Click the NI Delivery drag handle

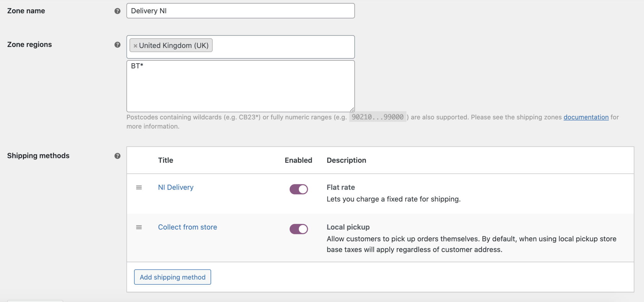[x=139, y=187]
